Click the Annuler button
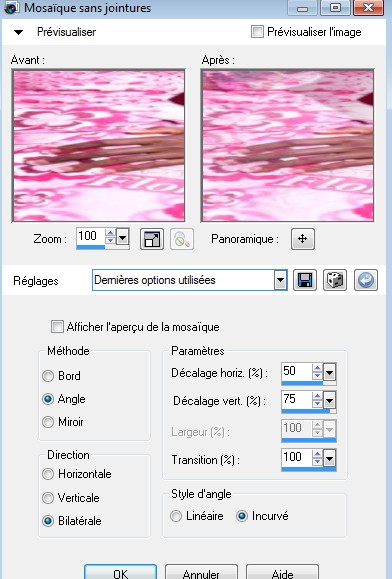Viewport: 392px width, 579px height. pos(201,572)
